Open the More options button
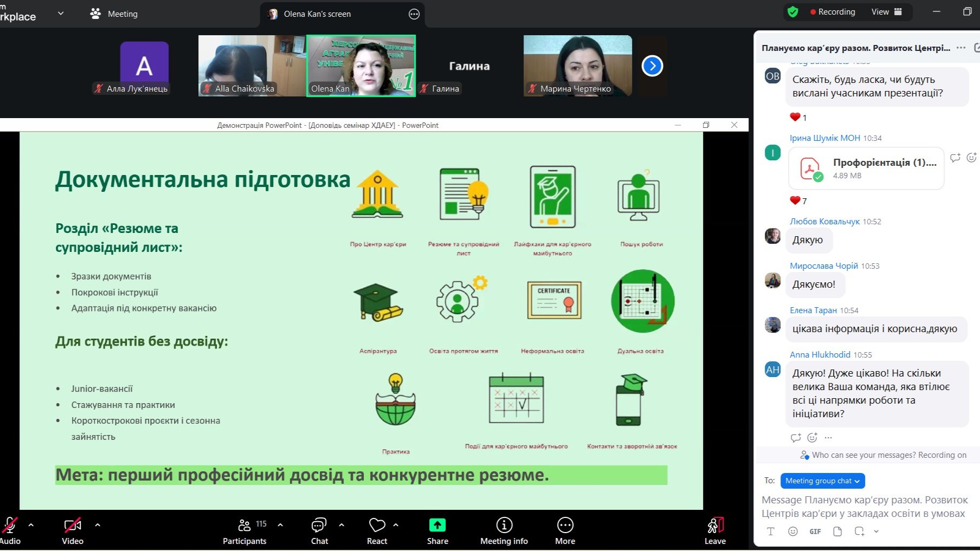The height and width of the screenshot is (551, 980). 565,530
